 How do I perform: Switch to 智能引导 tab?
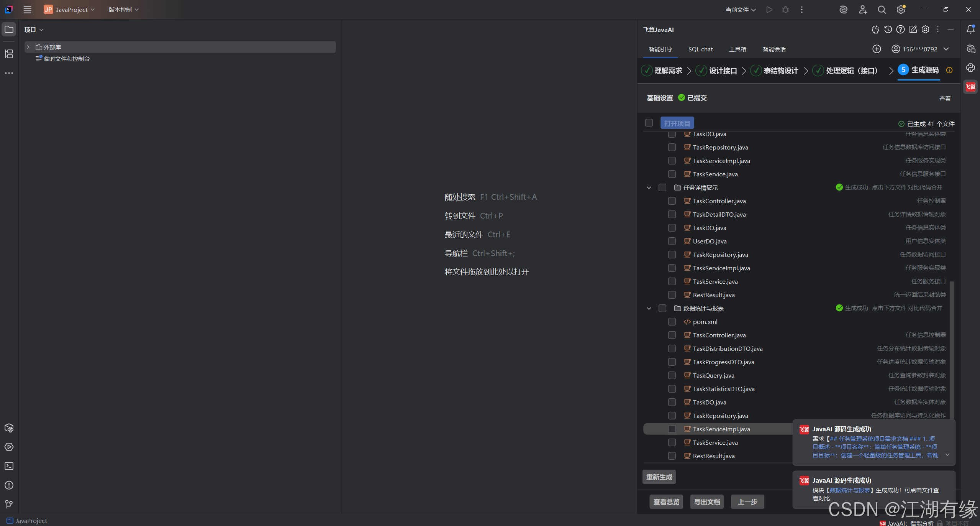tap(660, 49)
